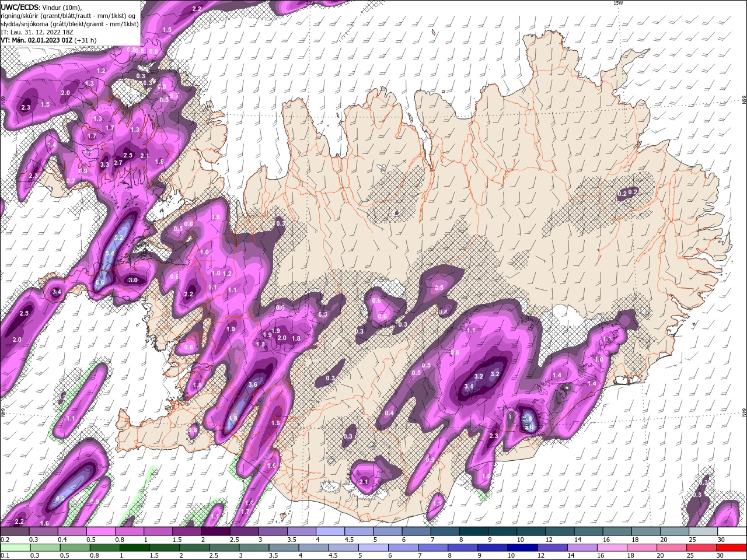
Task: Pick the lilac rain swatch starting at 14
Action: (582, 548)
